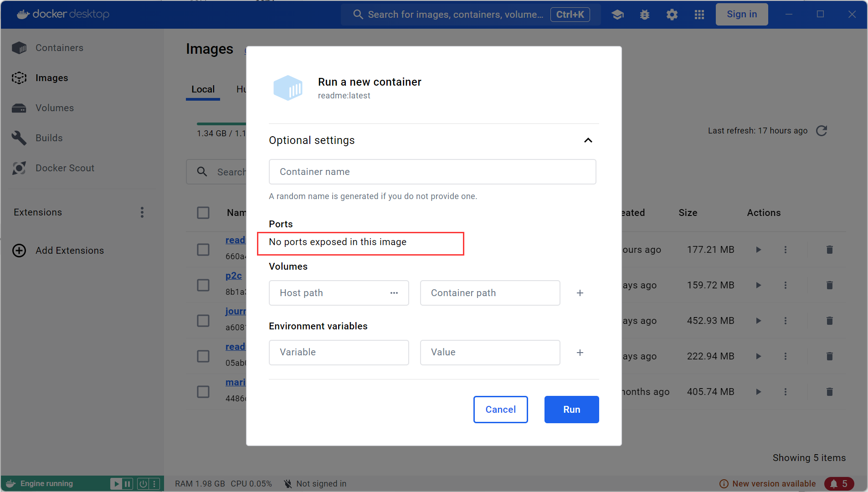Delete the 177.21 MB image
The height and width of the screenshot is (492, 868).
point(829,250)
